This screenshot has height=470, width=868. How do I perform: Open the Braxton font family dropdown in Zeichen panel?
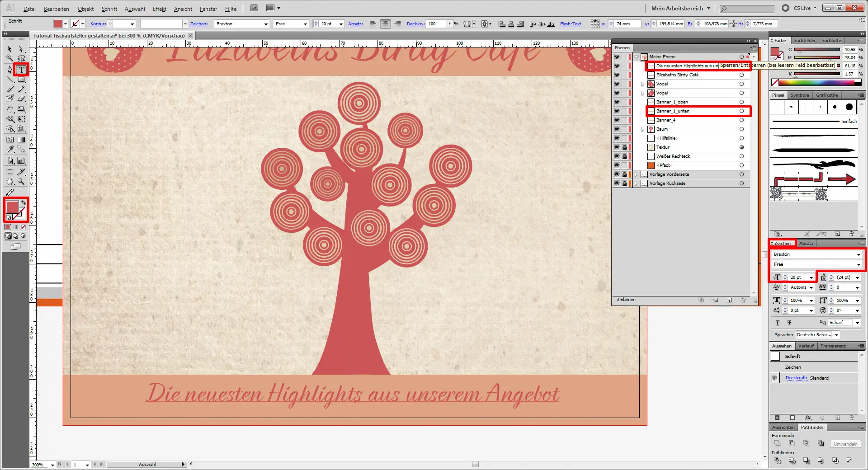[x=858, y=254]
